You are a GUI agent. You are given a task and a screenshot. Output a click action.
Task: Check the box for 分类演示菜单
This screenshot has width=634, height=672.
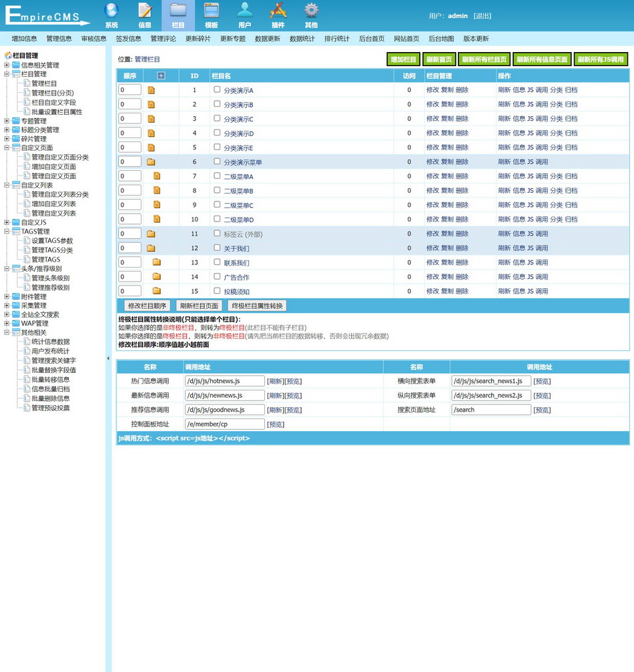click(x=217, y=161)
